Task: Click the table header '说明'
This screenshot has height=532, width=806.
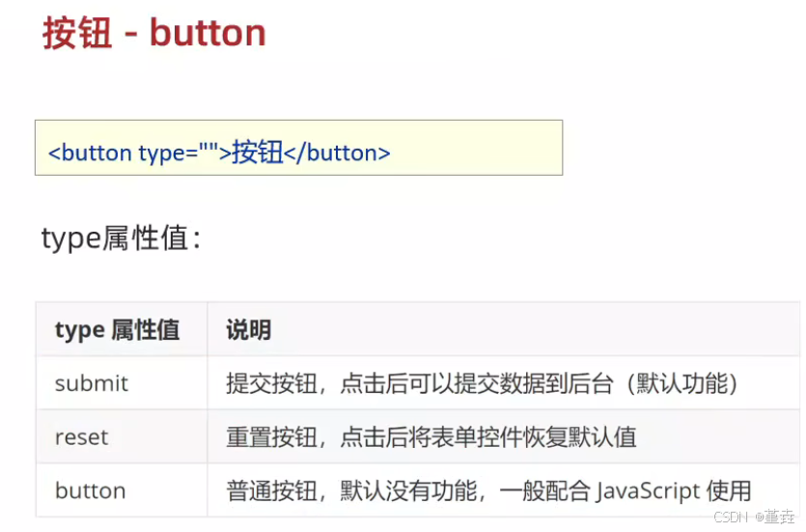Action: (x=249, y=330)
